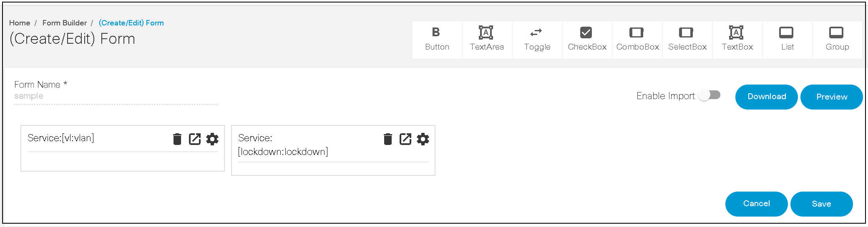Open the lockdown service field editor
This screenshot has width=868, height=227.
tap(405, 139)
